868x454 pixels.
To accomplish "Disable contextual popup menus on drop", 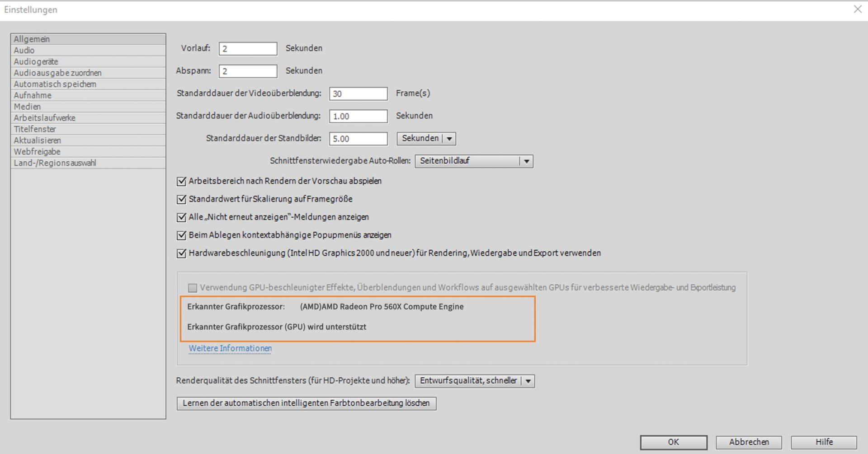I will 181,235.
